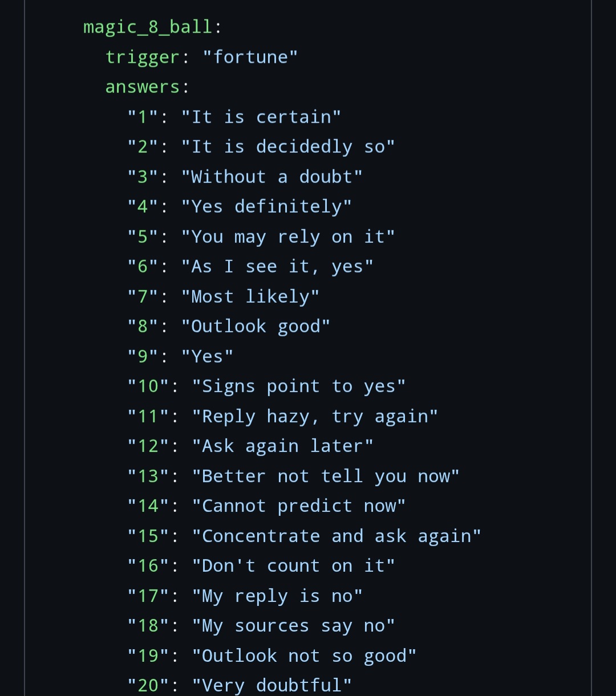Click the "Outlook good" string
The image size is (616, 696).
pos(256,327)
